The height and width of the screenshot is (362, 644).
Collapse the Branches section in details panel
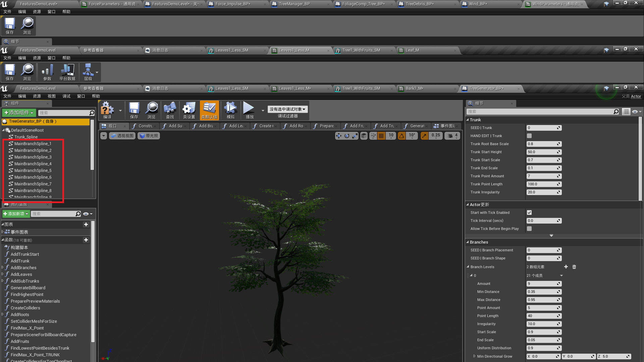tap(468, 242)
